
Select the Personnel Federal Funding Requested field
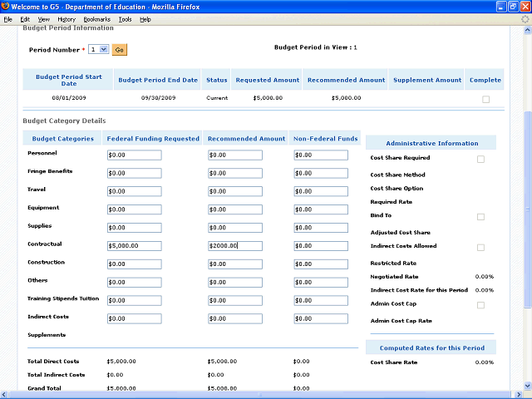point(134,155)
